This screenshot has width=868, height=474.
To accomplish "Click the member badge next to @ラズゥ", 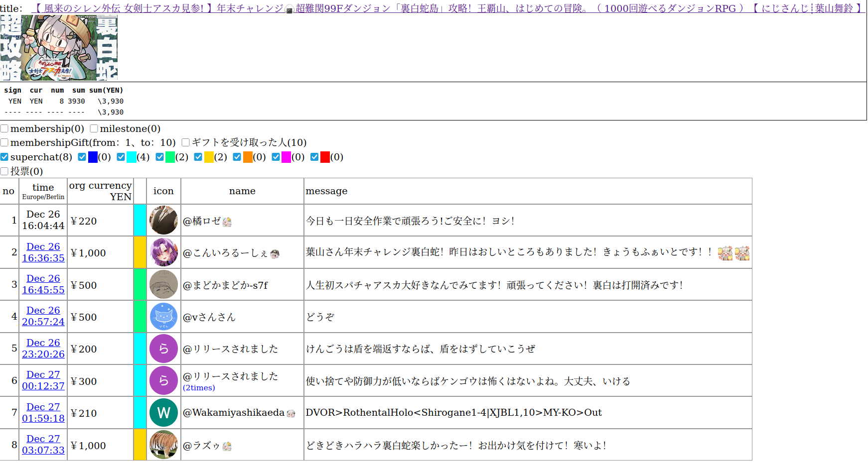I will click(x=227, y=447).
